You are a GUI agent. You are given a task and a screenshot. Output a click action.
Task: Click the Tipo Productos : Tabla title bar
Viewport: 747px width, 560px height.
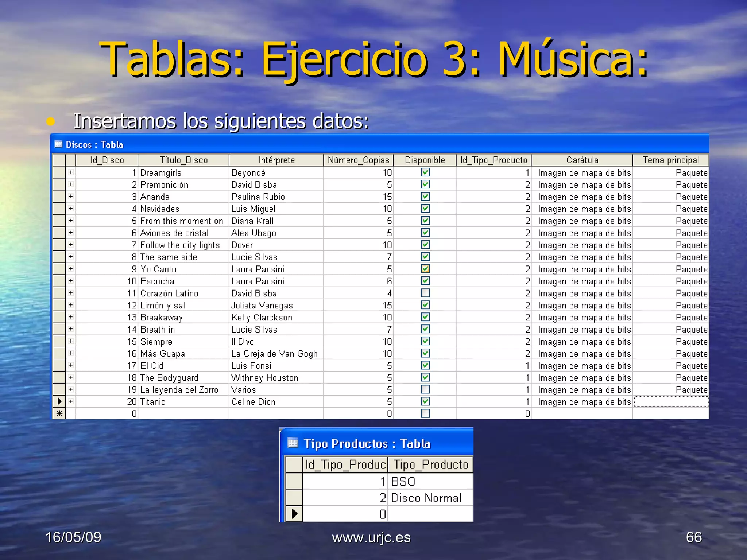coord(376,443)
